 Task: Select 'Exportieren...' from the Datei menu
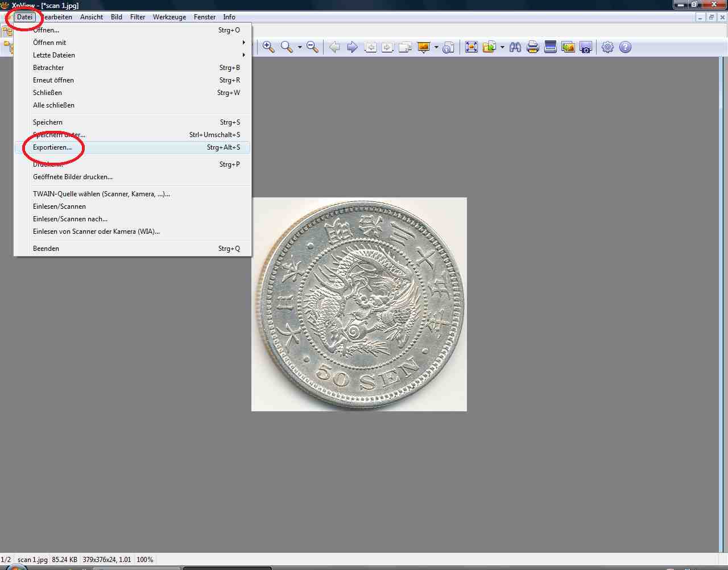coord(52,147)
